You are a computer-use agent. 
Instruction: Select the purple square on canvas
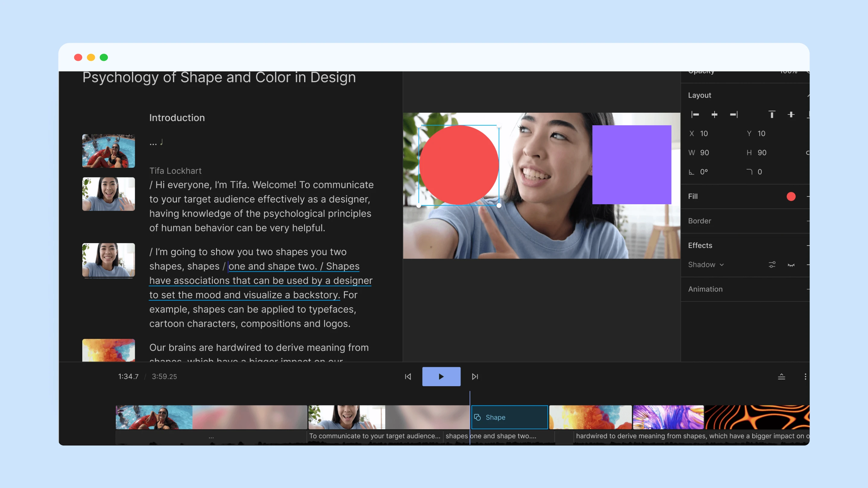631,165
